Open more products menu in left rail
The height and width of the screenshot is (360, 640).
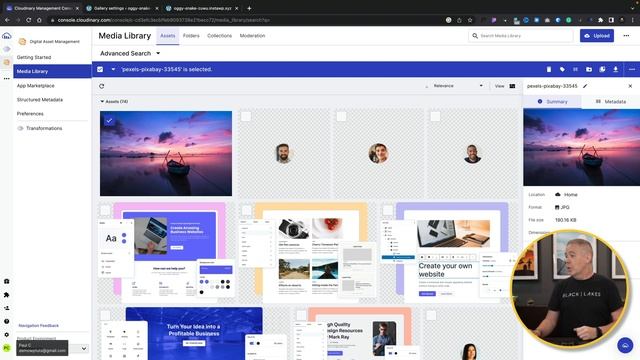click(x=7, y=78)
